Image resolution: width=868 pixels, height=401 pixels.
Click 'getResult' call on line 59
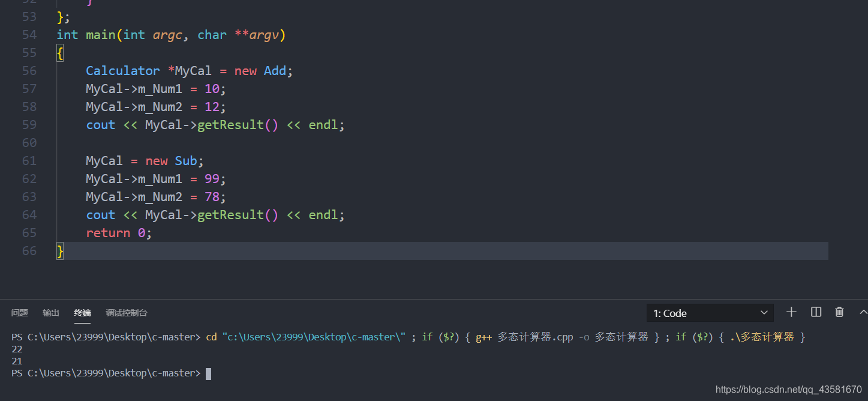click(x=230, y=125)
